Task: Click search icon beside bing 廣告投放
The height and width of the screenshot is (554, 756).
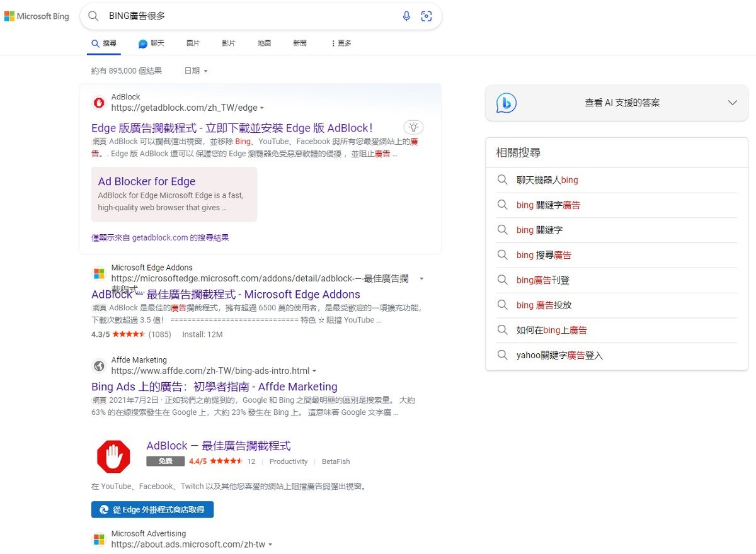Action: click(502, 305)
